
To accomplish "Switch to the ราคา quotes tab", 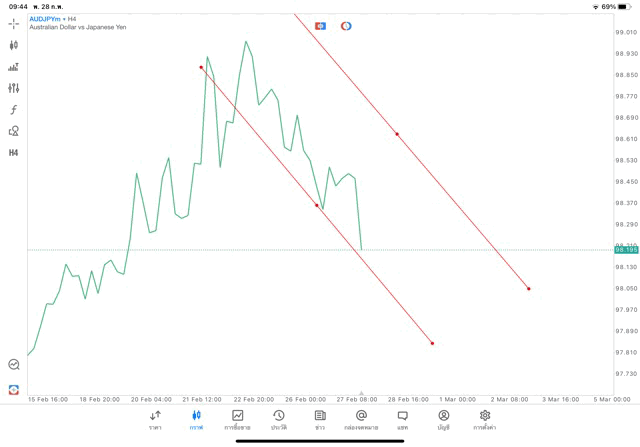I will (155, 419).
